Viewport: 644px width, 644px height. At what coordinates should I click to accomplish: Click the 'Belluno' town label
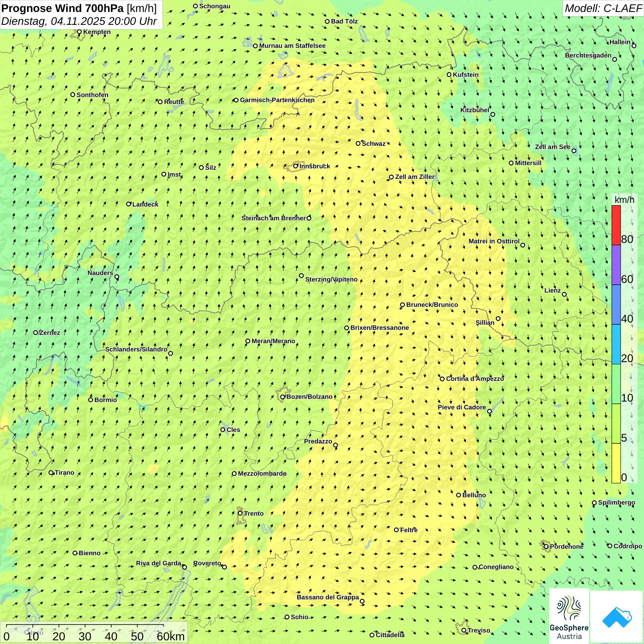pyautogui.click(x=474, y=495)
